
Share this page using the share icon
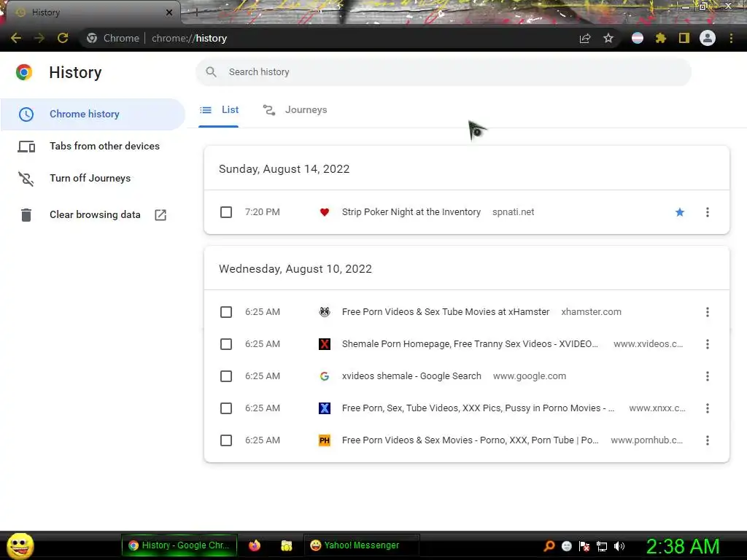coord(585,39)
